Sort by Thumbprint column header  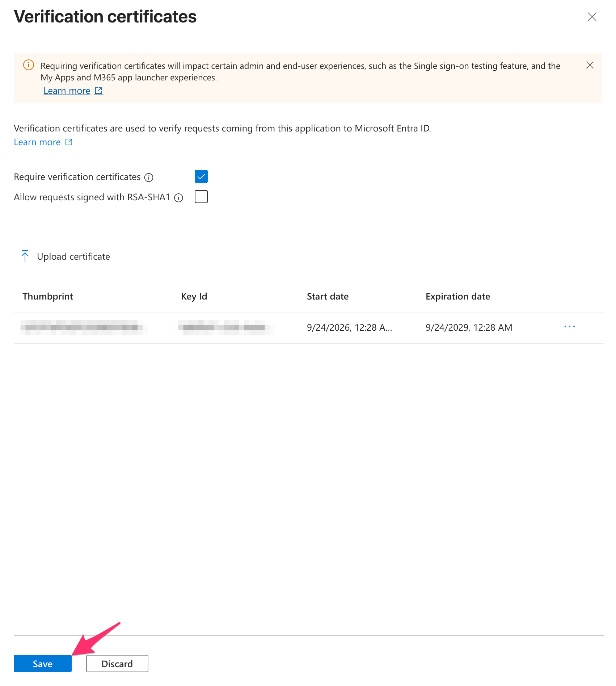pyautogui.click(x=48, y=296)
